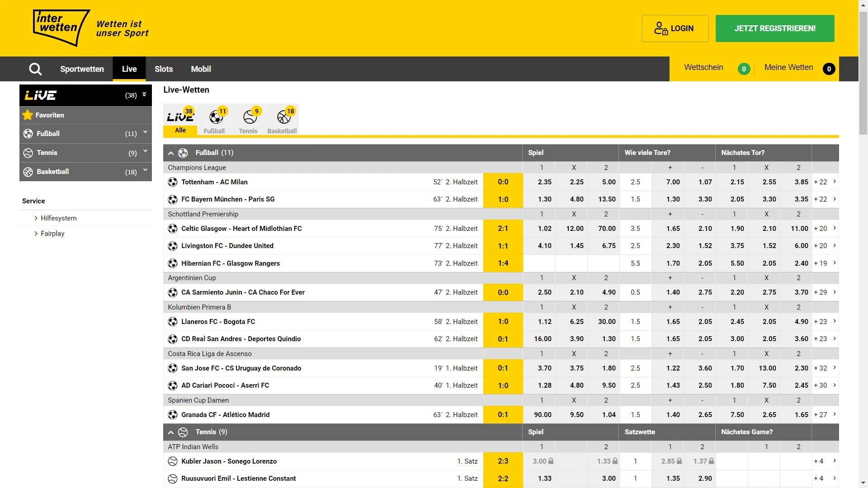Select odds 3.00 for Lestienne Constant

tap(603, 479)
